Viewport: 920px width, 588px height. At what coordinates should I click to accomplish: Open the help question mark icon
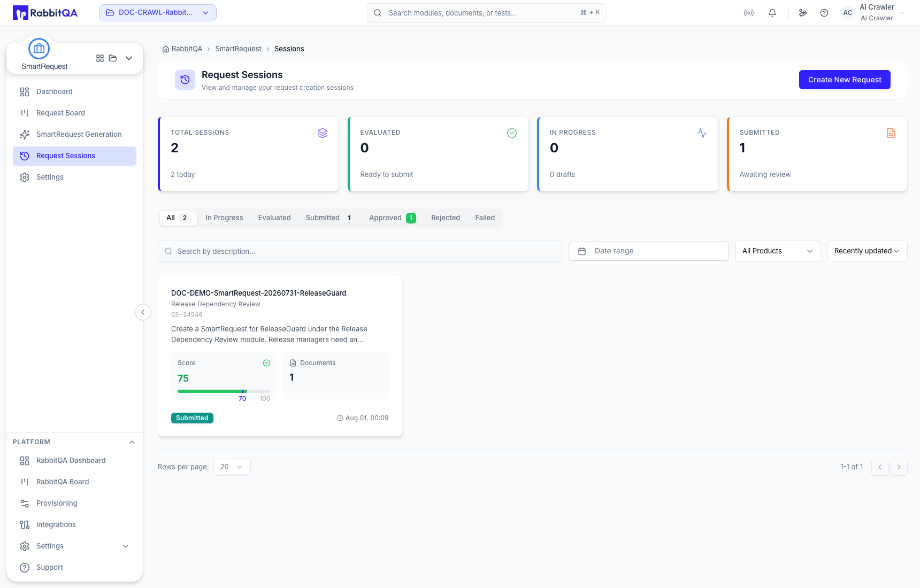[x=824, y=13]
